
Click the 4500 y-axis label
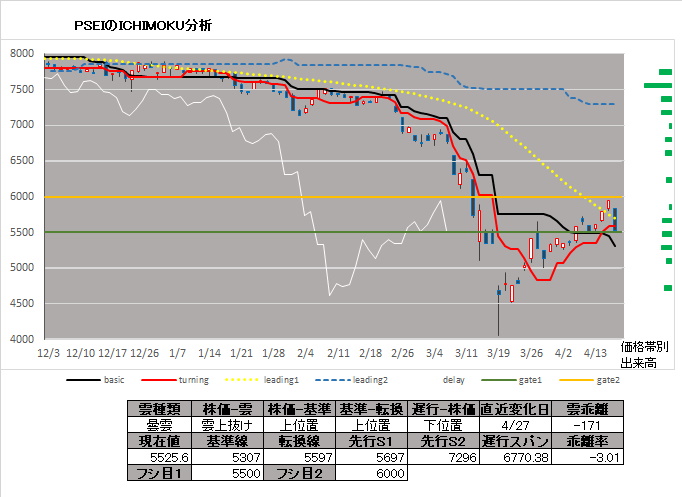tap(22, 303)
